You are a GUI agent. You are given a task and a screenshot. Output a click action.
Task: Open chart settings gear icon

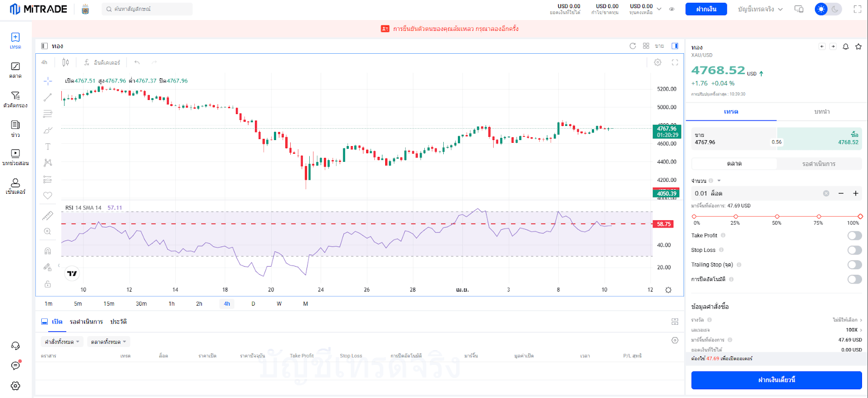pos(658,62)
